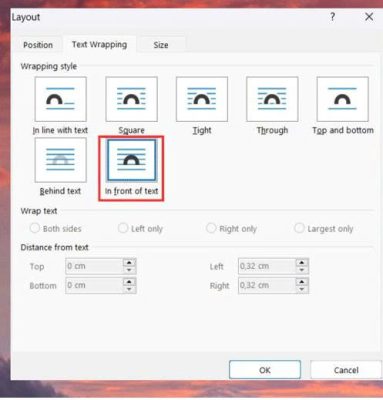The width and height of the screenshot is (383, 400).
Task: Click the Top and bottom caption
Action: 343,130
